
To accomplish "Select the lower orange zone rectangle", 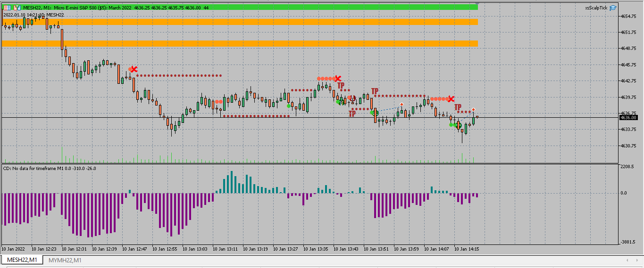I will [x=240, y=43].
